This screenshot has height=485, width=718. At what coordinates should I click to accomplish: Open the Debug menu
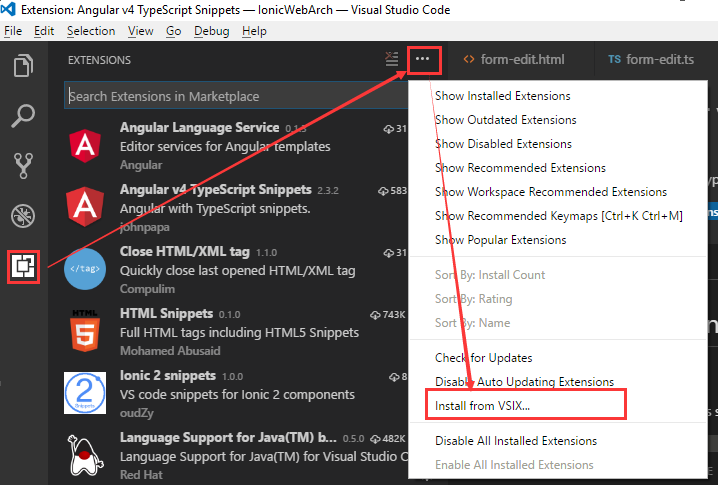(x=212, y=31)
